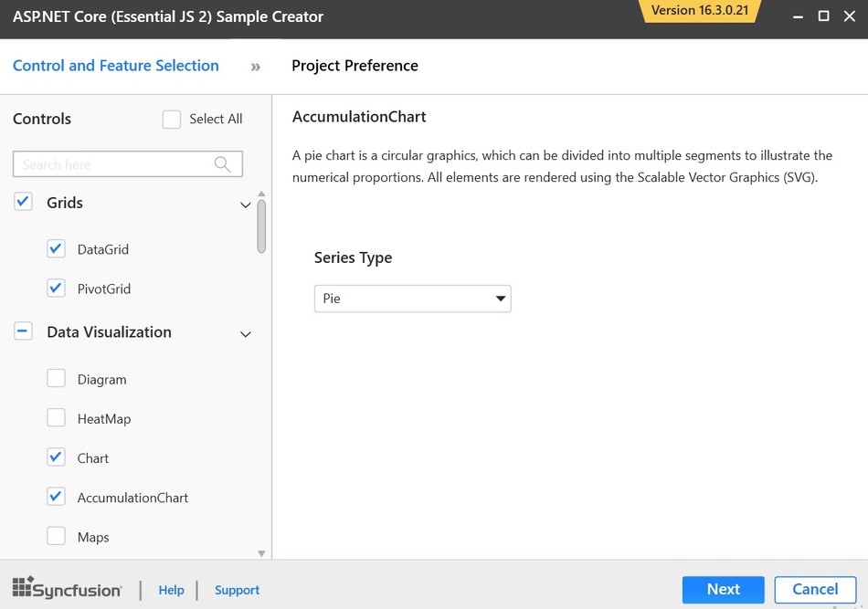This screenshot has height=609, width=868.
Task: Uncheck the DataGrid checkbox
Action: tap(56, 248)
